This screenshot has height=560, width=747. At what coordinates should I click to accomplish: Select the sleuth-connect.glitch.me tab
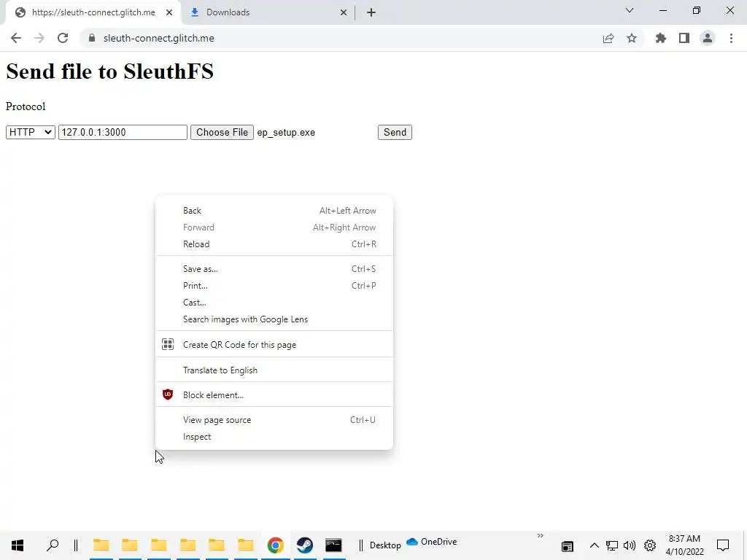(x=93, y=12)
